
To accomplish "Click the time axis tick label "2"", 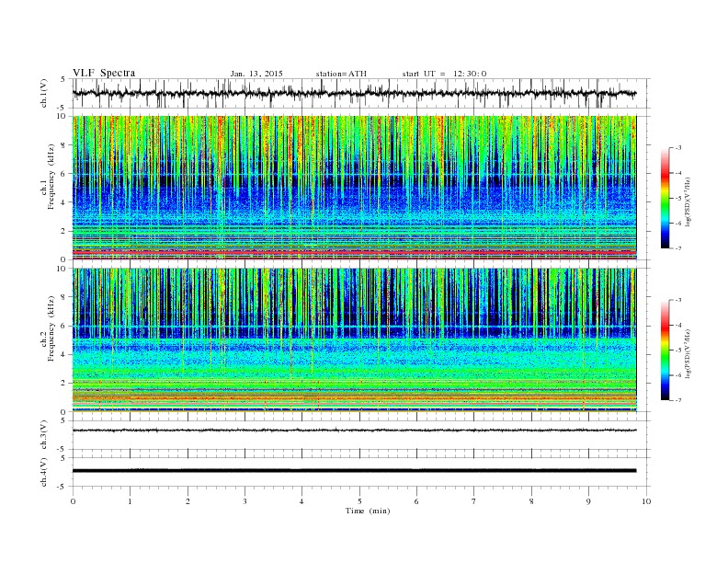I will coord(188,501).
